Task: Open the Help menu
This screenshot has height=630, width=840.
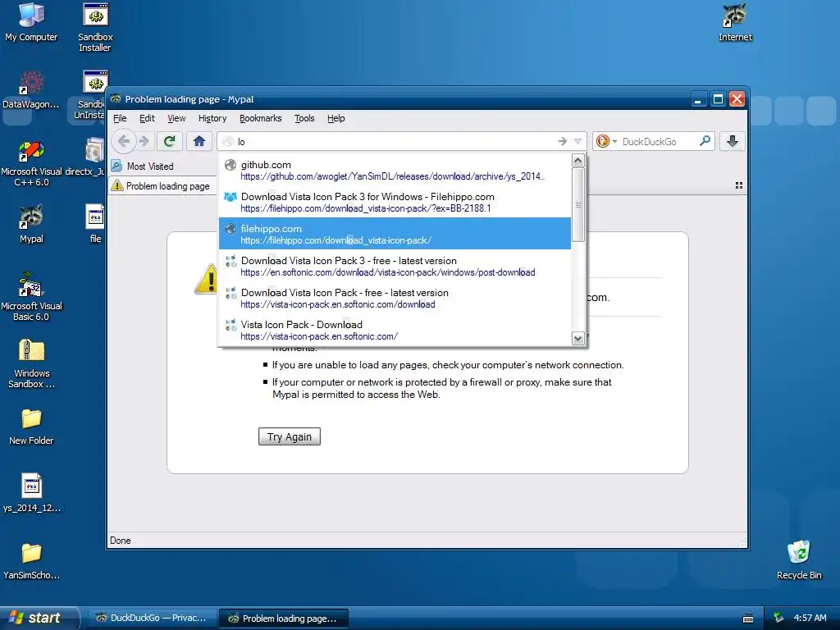Action: 336,118
